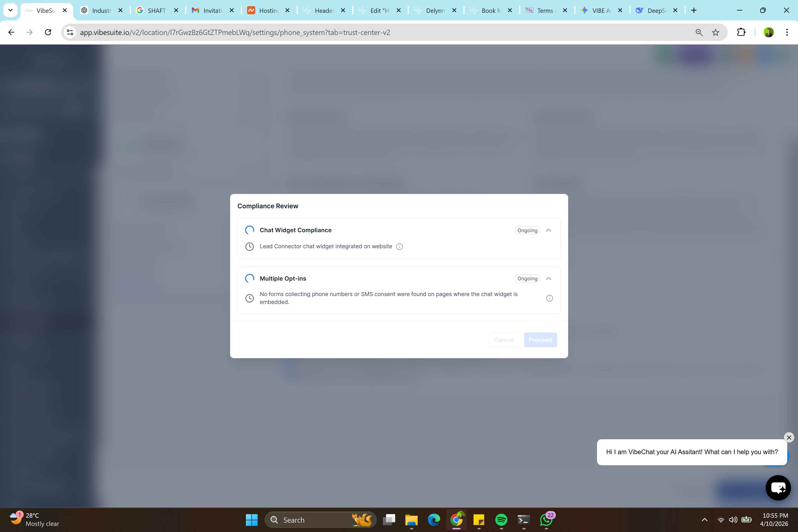Click the taskbar Search box
This screenshot has width=798, height=532.
pyautogui.click(x=320, y=520)
